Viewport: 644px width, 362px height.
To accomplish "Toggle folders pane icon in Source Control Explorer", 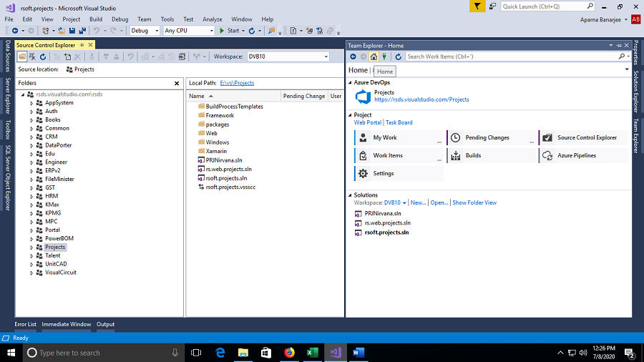I will [x=22, y=57].
